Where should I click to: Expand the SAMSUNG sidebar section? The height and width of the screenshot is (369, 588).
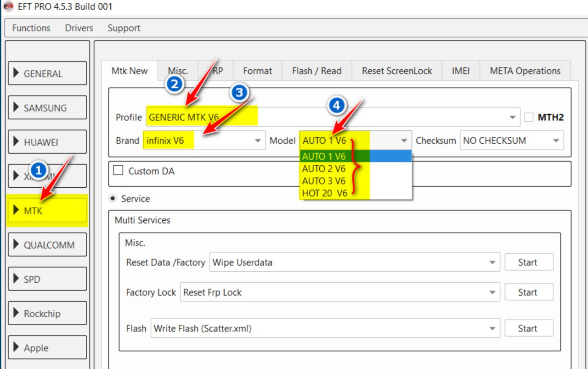coord(47,108)
